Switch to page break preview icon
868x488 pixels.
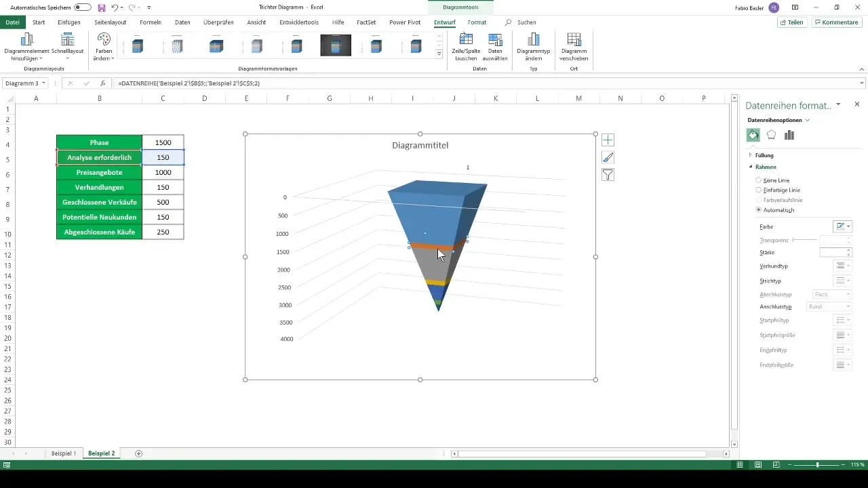tap(776, 465)
